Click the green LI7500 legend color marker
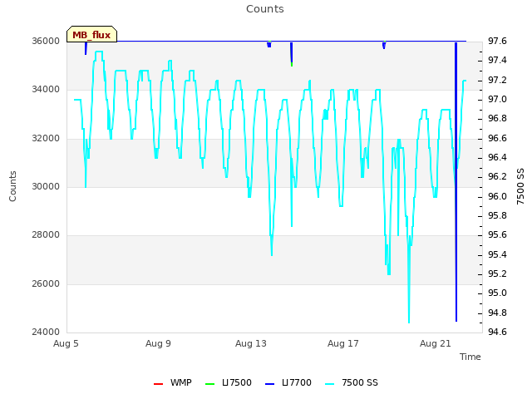 [210, 384]
